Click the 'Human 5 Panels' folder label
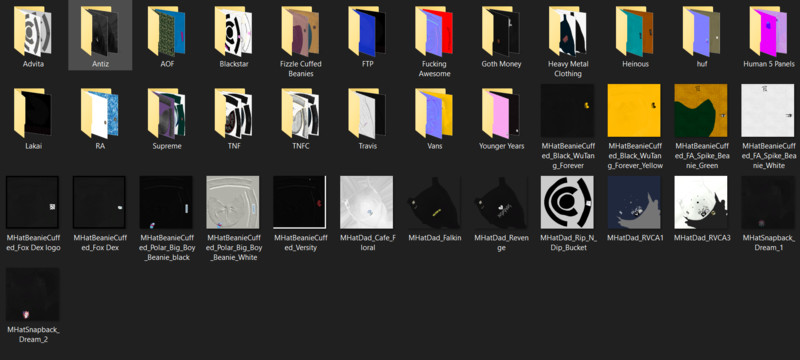The width and height of the screenshot is (800, 360). [x=768, y=64]
